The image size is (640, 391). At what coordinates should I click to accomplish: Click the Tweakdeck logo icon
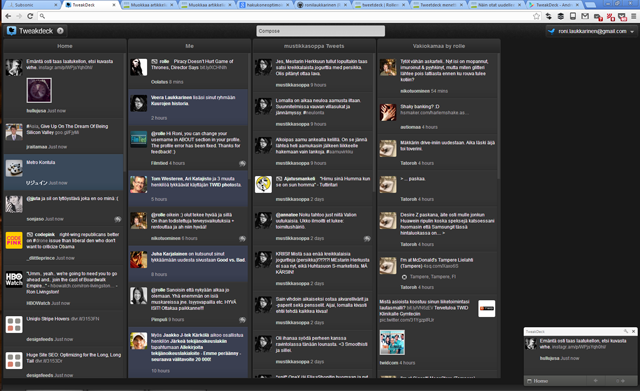pyautogui.click(x=11, y=31)
